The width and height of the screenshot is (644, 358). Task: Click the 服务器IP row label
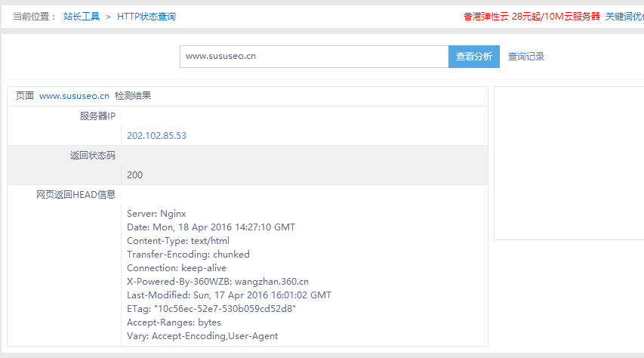(97, 116)
